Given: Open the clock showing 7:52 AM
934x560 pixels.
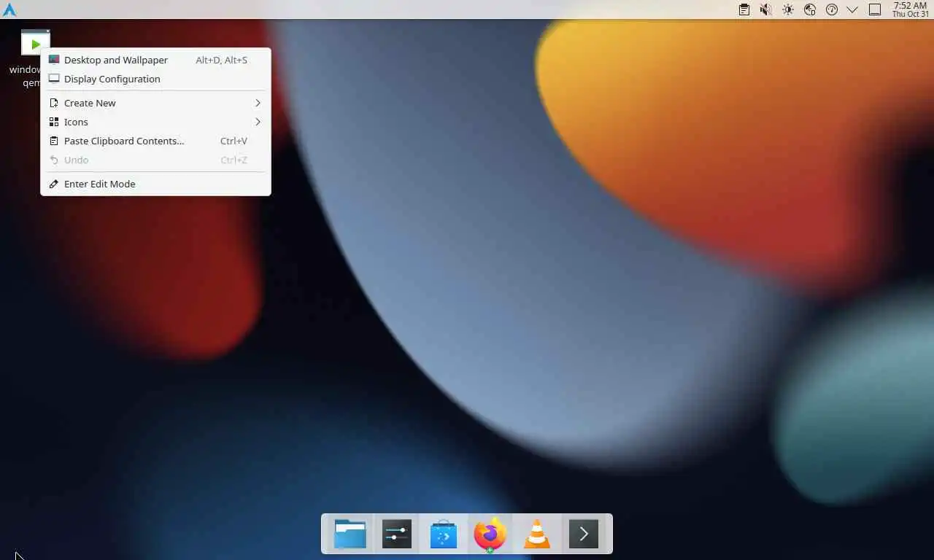Looking at the screenshot, I should tap(910, 9).
